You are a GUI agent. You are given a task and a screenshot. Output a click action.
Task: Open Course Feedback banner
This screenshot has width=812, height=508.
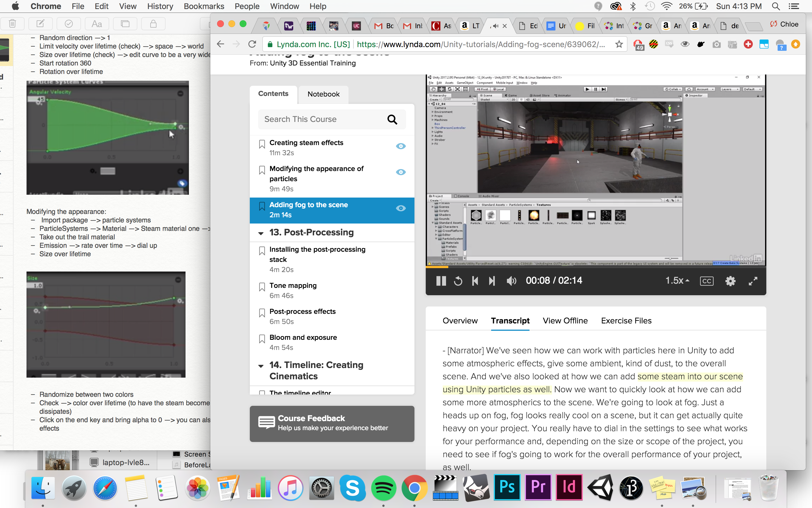tap(332, 424)
